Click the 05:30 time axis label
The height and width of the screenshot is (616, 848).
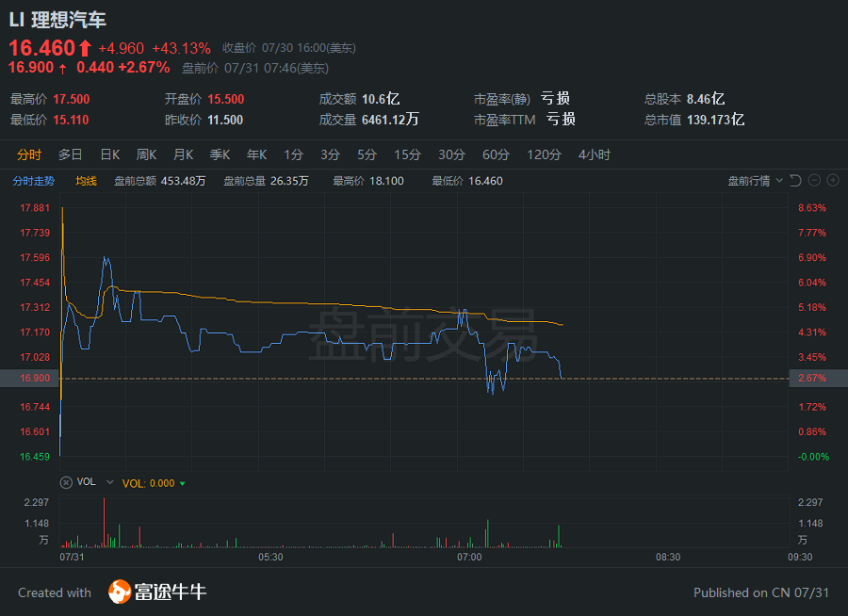[x=270, y=557]
